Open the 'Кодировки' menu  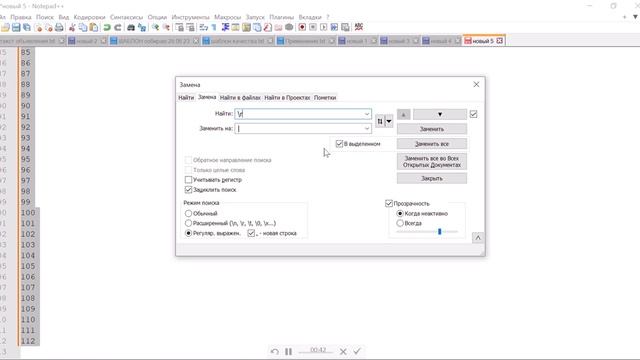click(89, 17)
